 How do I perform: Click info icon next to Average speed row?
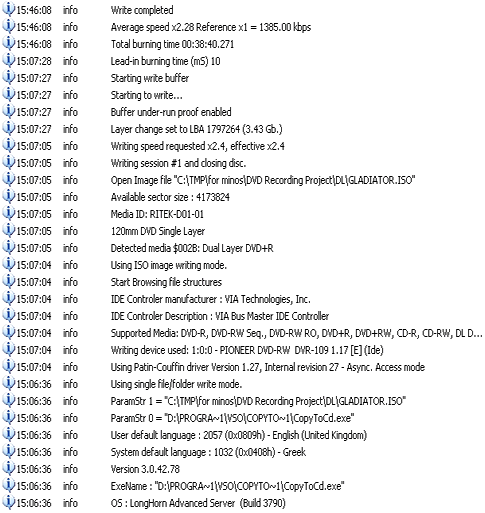click(x=8, y=26)
